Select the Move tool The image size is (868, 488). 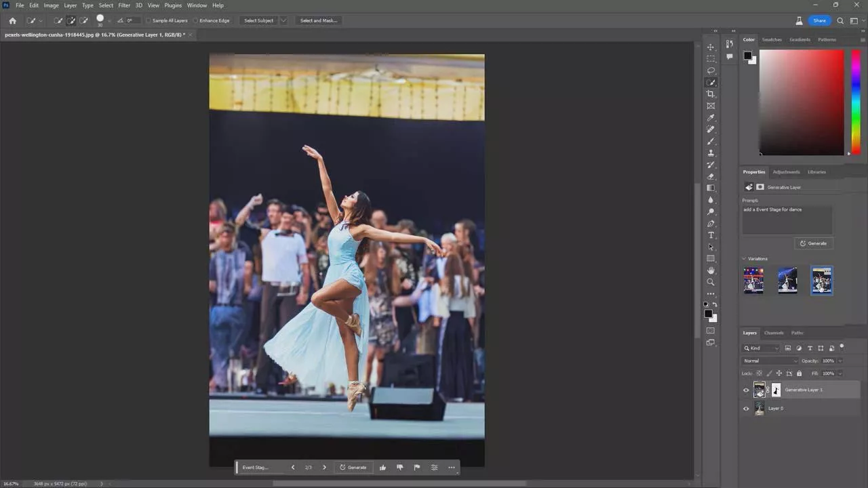[711, 47]
